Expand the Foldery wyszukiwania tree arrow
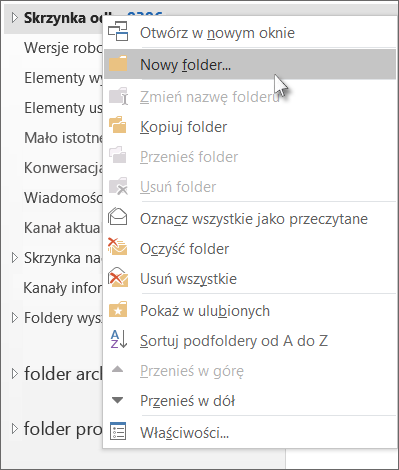Viewport: 399px width, 470px height. pyautogui.click(x=14, y=318)
